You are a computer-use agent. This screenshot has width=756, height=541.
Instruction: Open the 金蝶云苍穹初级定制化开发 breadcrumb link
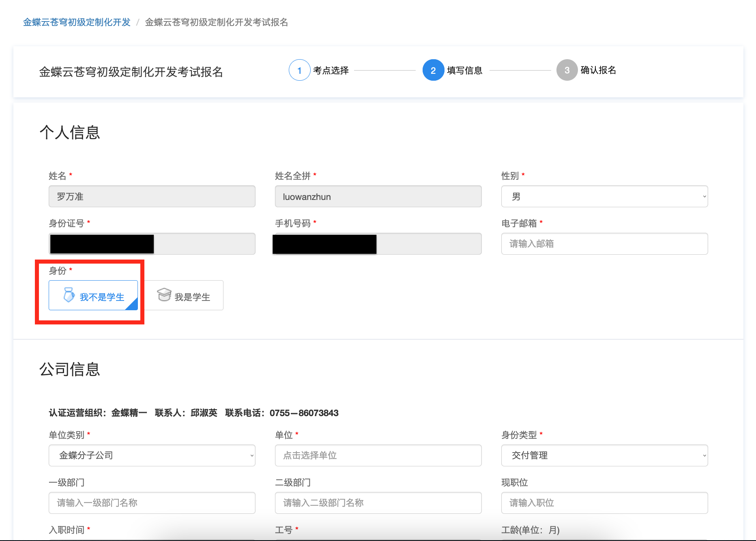coord(77,22)
